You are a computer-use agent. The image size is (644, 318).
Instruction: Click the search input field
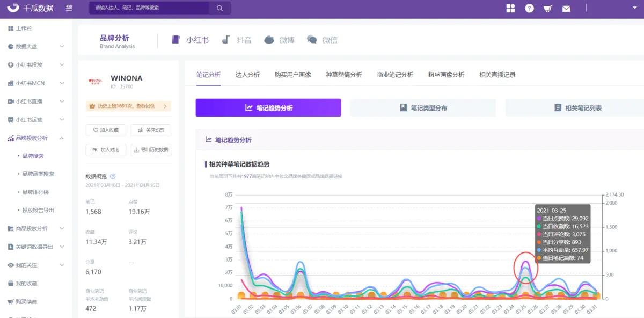149,8
